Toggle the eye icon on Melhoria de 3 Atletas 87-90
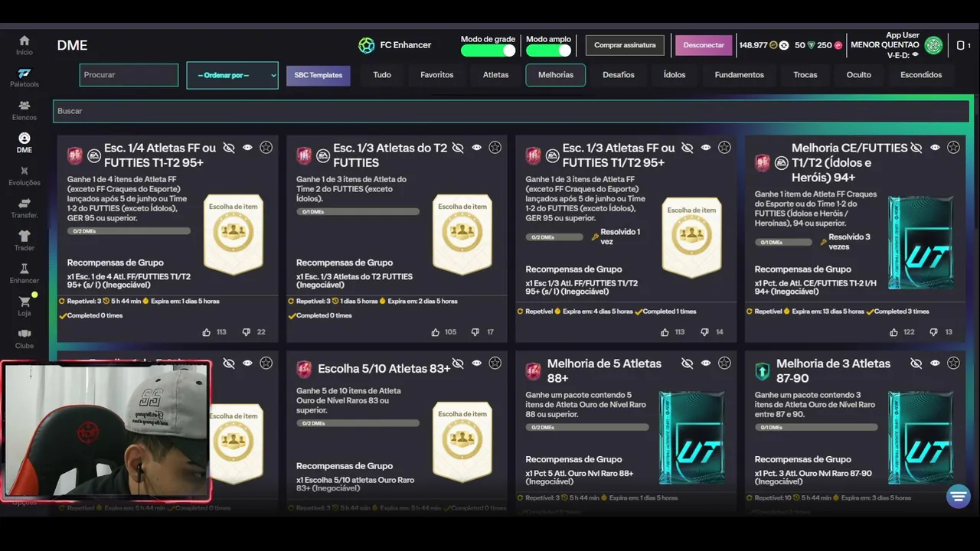The image size is (980, 551). 935,364
